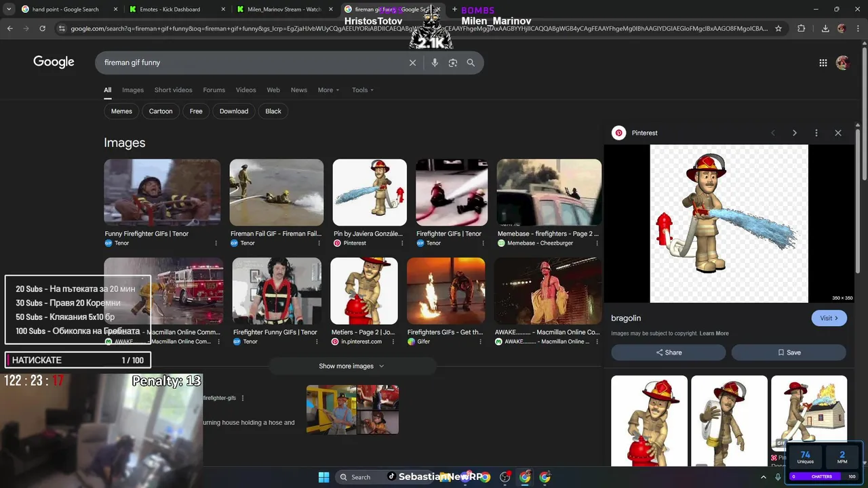Apply the Download filter chip
868x488 pixels.
(x=234, y=111)
